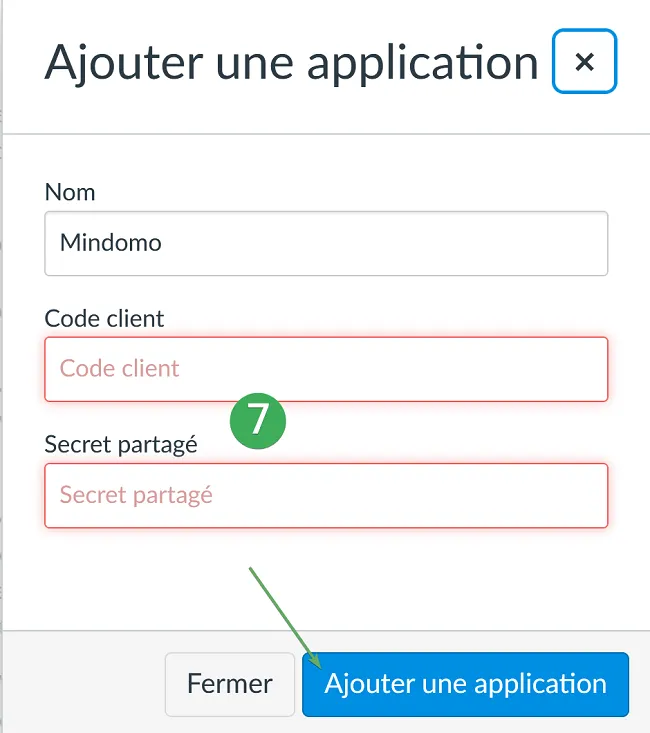Viewport: 650px width, 733px height.
Task: Click the pink Secret partagé placeholder text
Action: 136,495
